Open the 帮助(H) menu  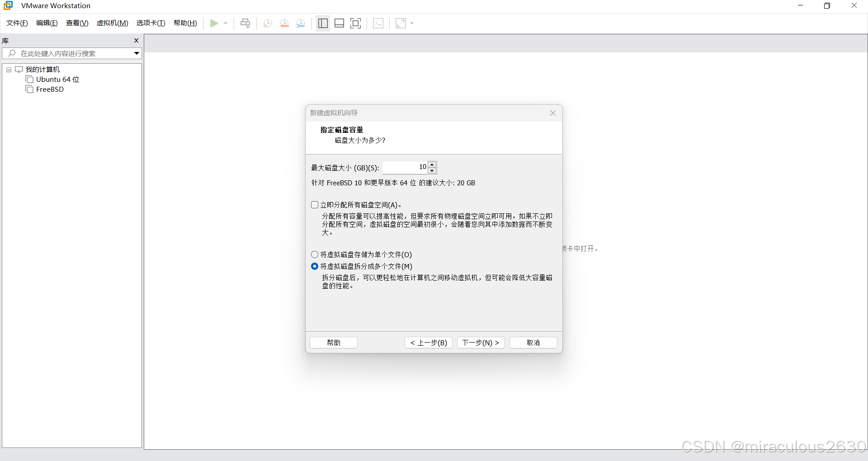pos(185,23)
